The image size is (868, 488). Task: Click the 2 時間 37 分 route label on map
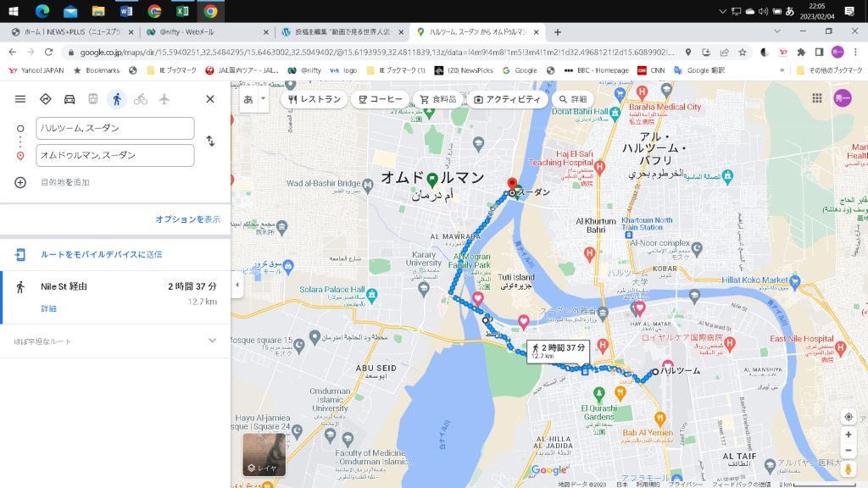tap(559, 351)
